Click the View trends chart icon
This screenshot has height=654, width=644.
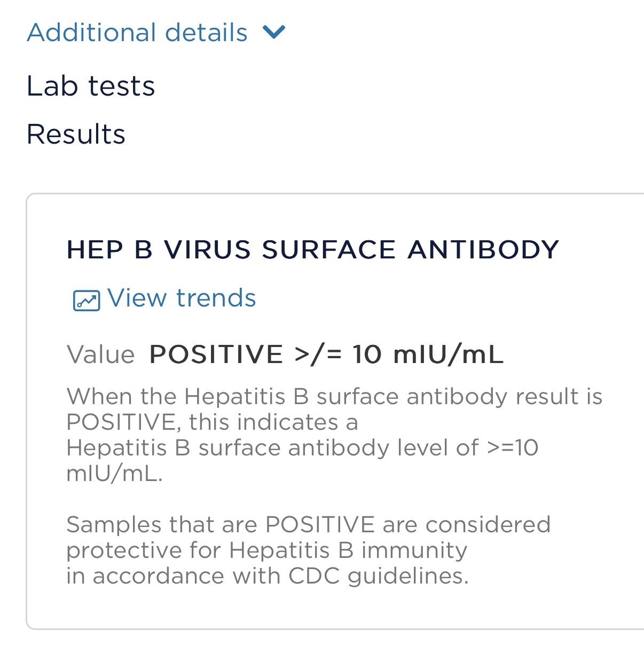click(86, 301)
